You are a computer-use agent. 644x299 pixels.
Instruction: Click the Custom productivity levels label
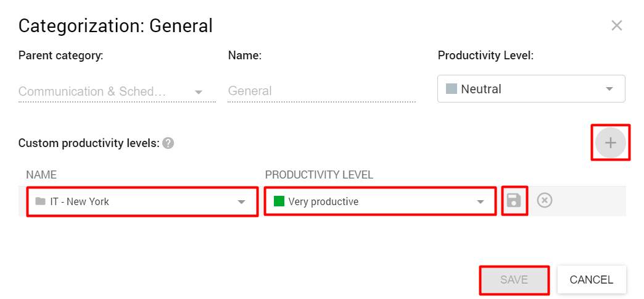(x=89, y=143)
